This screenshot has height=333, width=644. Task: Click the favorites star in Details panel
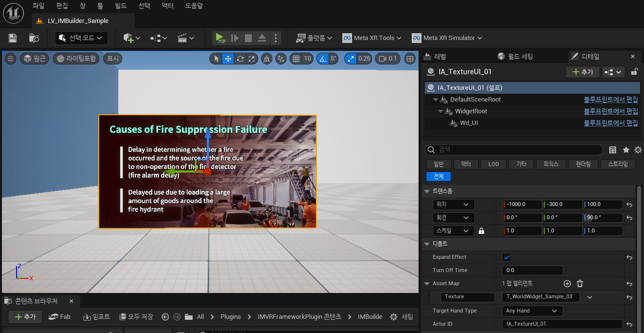[x=626, y=150]
